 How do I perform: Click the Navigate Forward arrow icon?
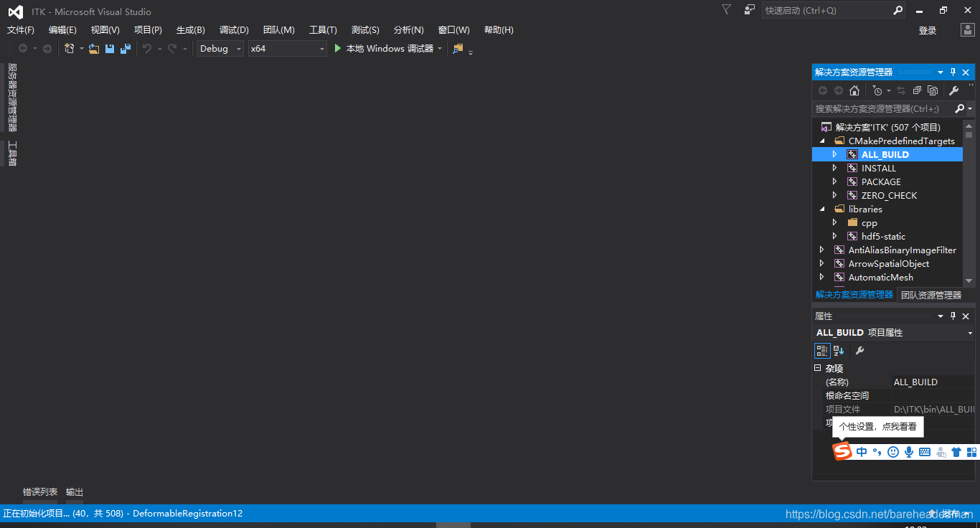coord(47,49)
